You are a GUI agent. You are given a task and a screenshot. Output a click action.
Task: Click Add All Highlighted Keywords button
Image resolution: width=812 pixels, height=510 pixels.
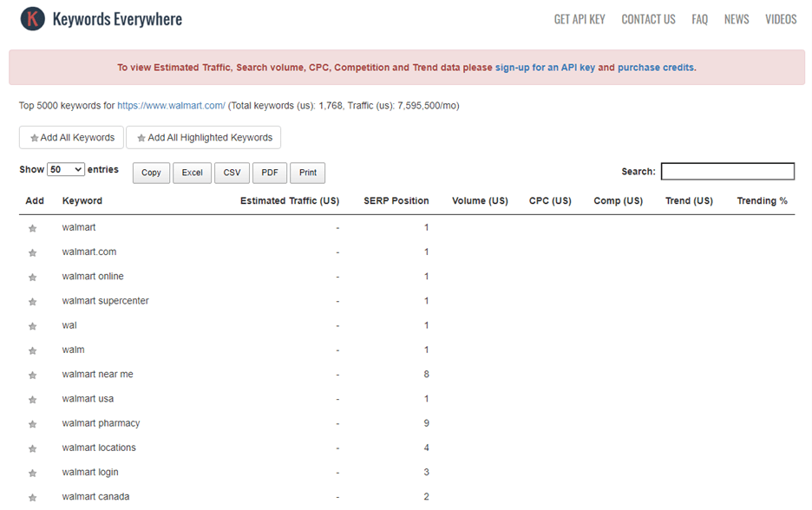click(x=204, y=137)
